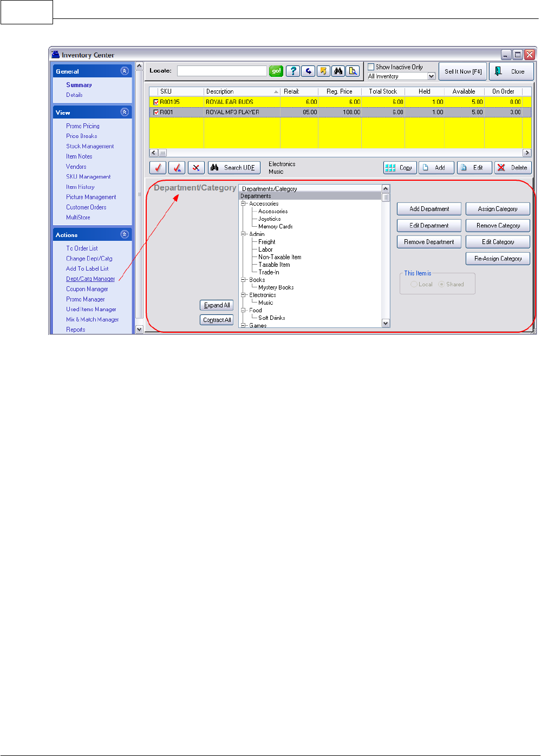This screenshot has height=756, width=541.
Task: Toggle the Show Inactive Only checkbox
Action: tap(371, 67)
